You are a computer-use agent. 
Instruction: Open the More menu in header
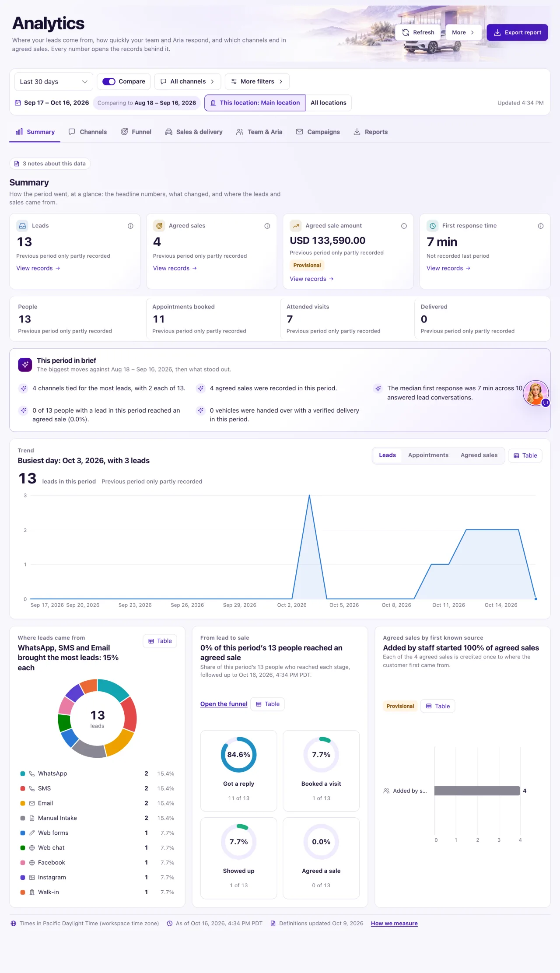pos(463,32)
